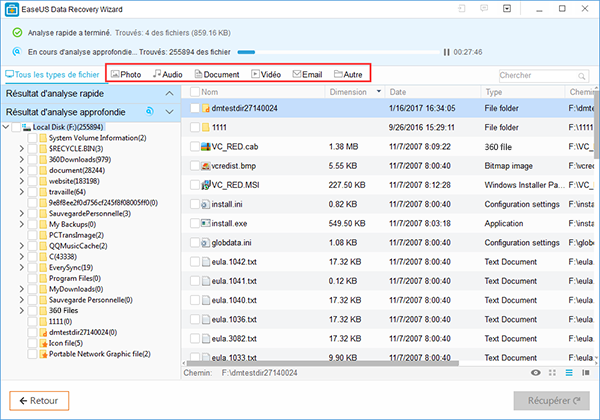
Task: Click the Local Disk (F:) drive icon
Action: tap(26, 127)
